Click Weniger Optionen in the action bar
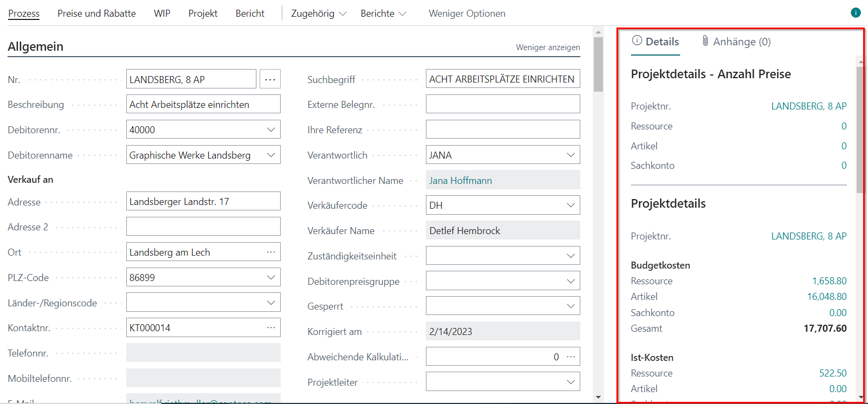This screenshot has width=868, height=404. coord(467,13)
